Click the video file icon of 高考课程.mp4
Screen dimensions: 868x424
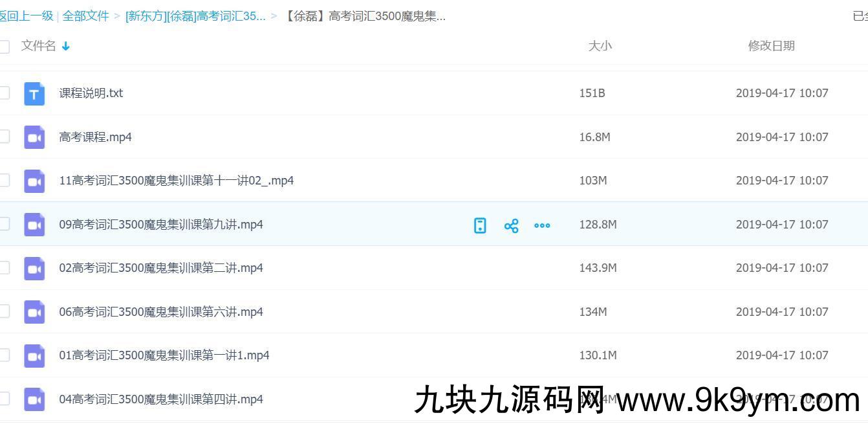[x=34, y=137]
